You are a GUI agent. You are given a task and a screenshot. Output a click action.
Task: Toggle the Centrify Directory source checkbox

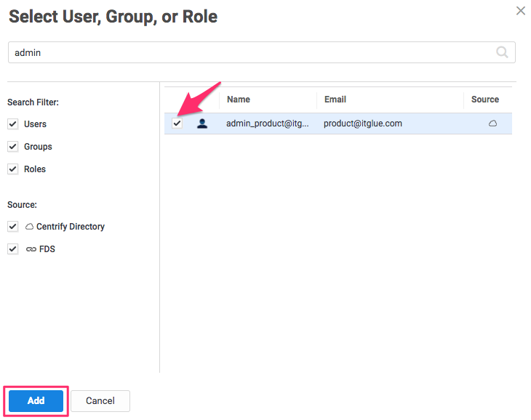click(x=13, y=227)
